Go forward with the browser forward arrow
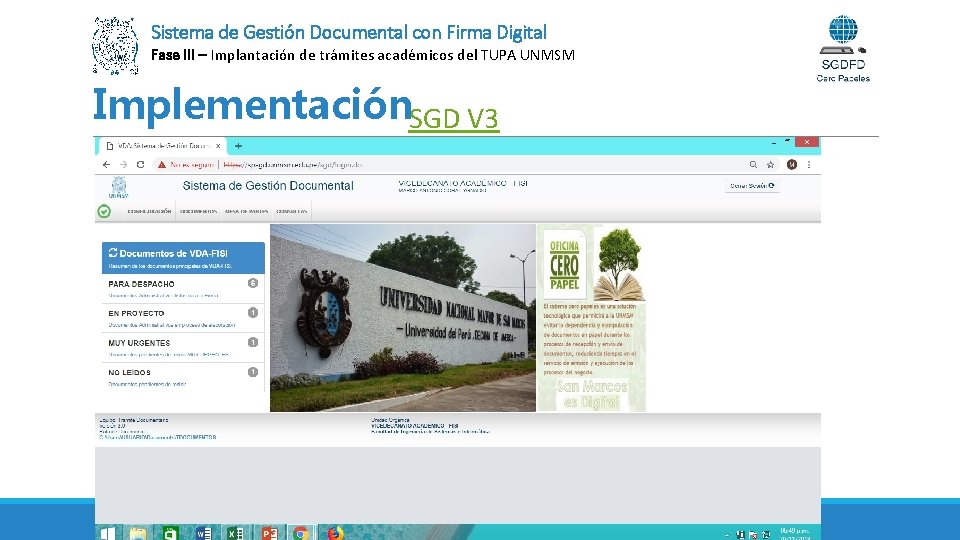This screenshot has height=540, width=960. coord(123,165)
